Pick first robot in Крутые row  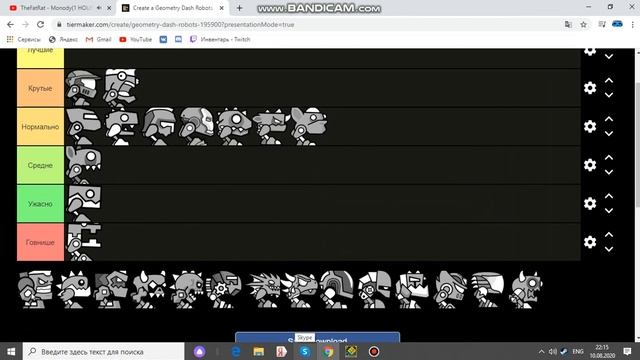pos(83,88)
